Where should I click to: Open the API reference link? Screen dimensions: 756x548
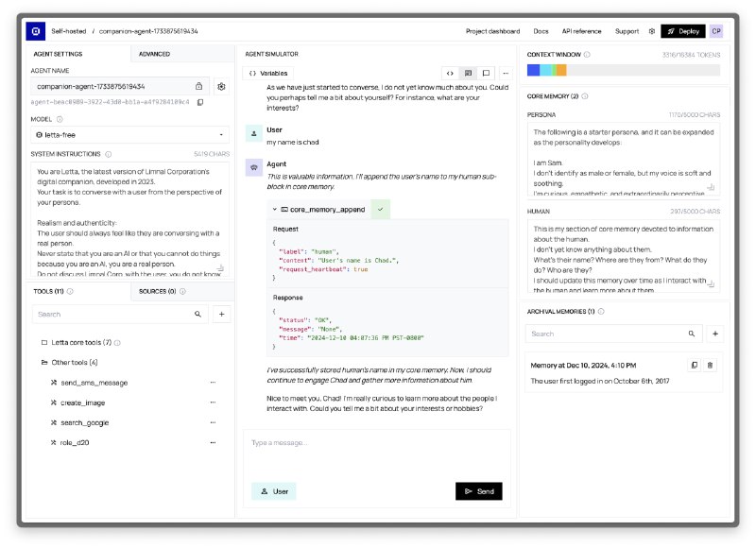pos(582,31)
